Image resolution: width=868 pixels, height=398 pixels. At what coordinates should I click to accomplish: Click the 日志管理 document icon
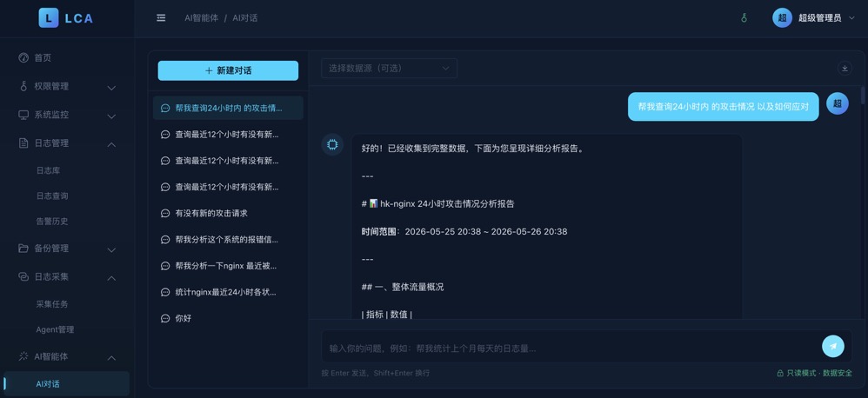[x=23, y=143]
